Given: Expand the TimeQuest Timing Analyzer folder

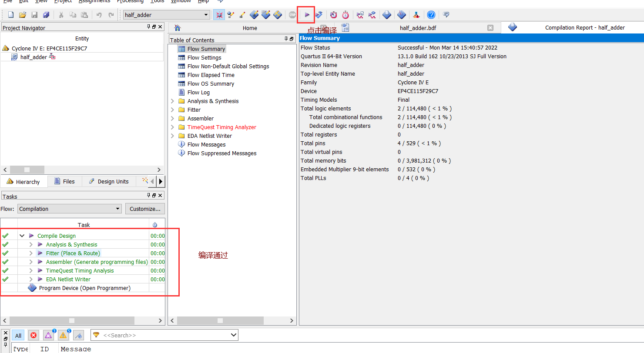Looking at the screenshot, I should [172, 127].
